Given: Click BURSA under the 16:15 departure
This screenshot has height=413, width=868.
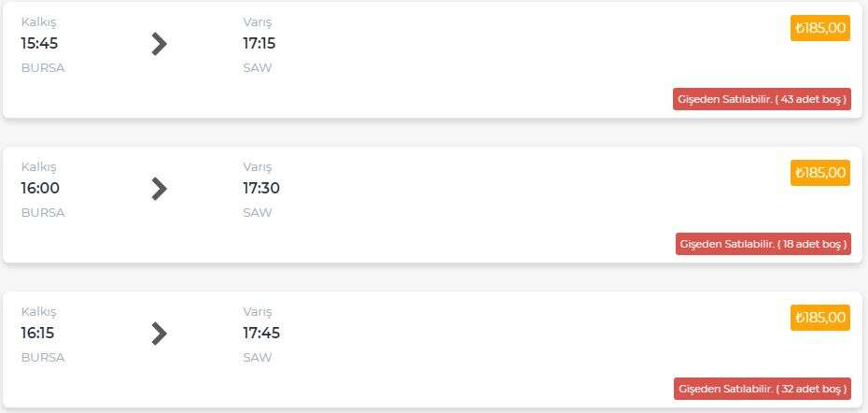Looking at the screenshot, I should pyautogui.click(x=43, y=357).
